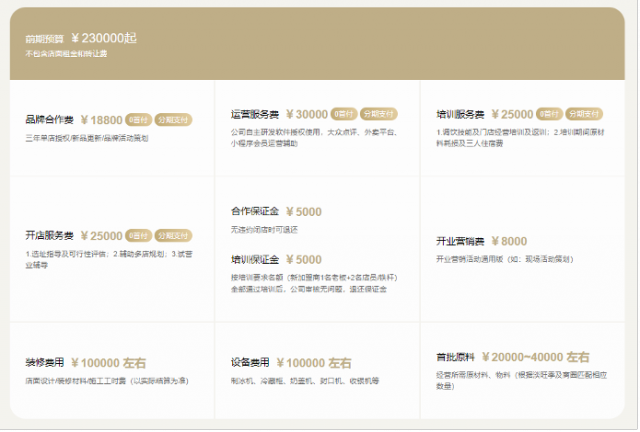This screenshot has width=640, height=432.
Task: Click the 不包含房屋租金和转让费 note
Action: [x=67, y=54]
